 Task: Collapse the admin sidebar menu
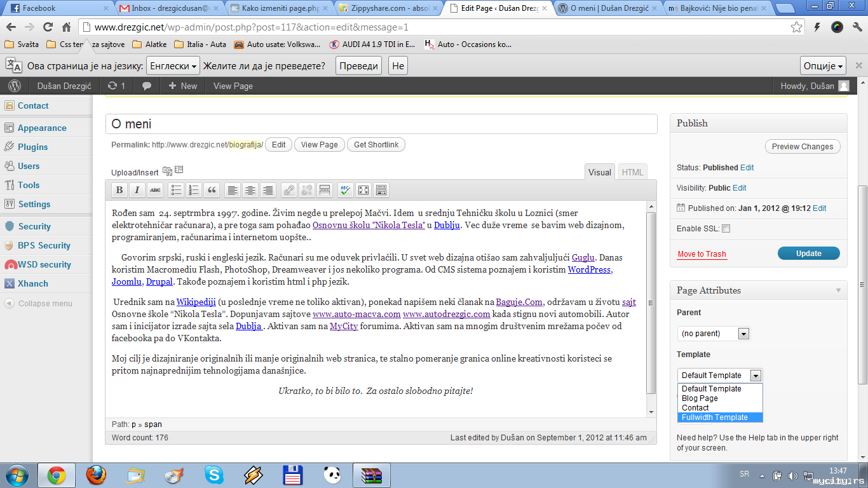tap(38, 304)
